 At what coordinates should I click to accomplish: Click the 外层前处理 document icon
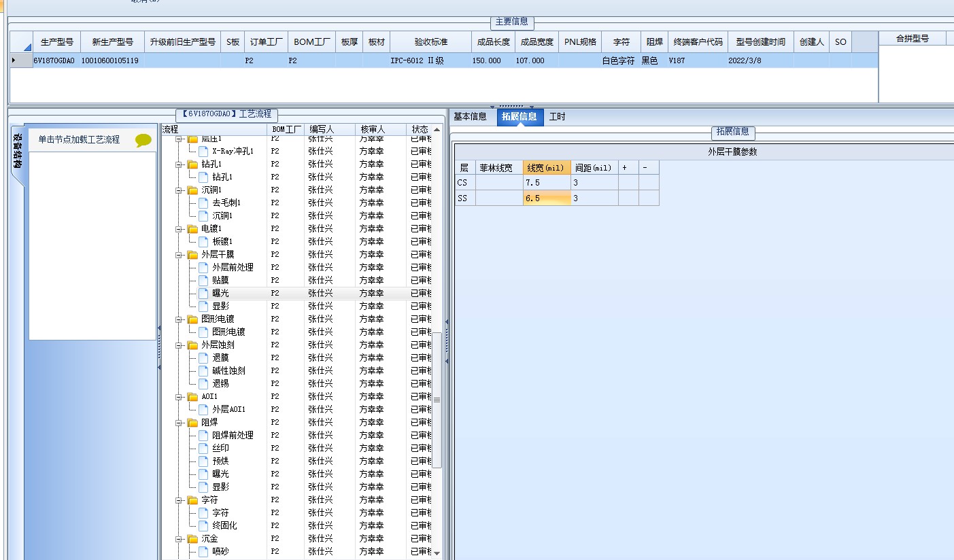pos(203,267)
